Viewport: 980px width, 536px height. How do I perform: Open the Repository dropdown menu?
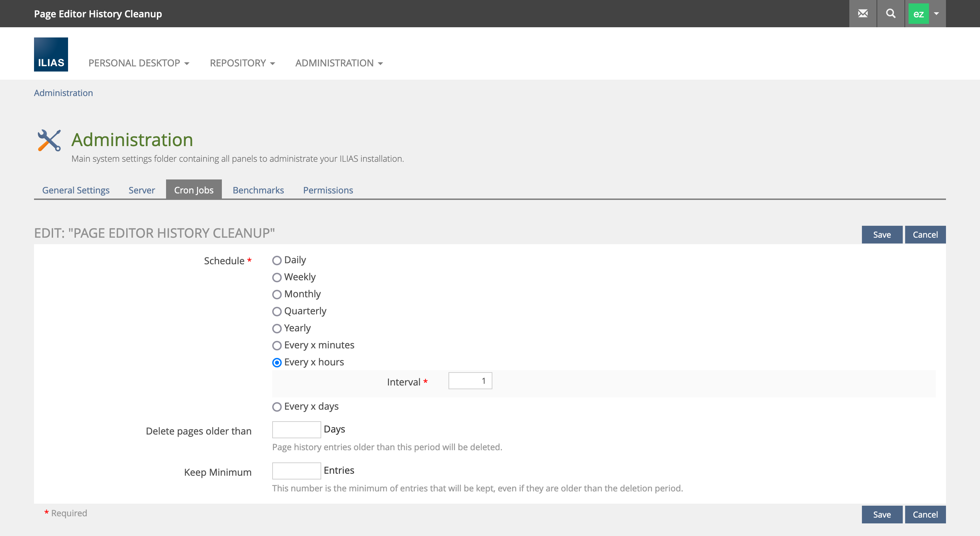click(242, 63)
